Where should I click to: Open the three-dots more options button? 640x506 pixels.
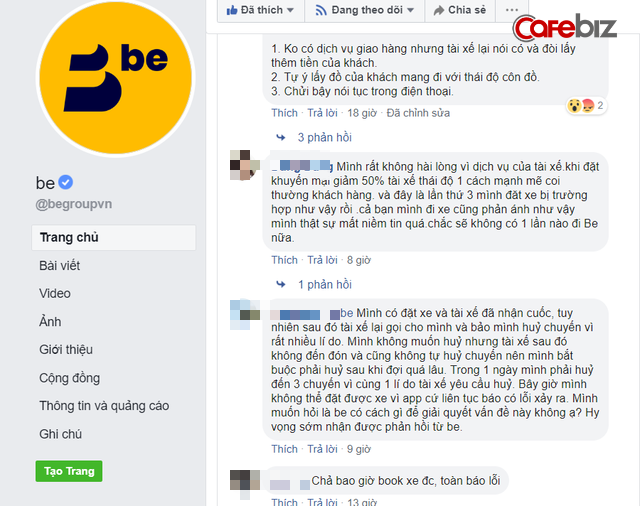pyautogui.click(x=511, y=10)
